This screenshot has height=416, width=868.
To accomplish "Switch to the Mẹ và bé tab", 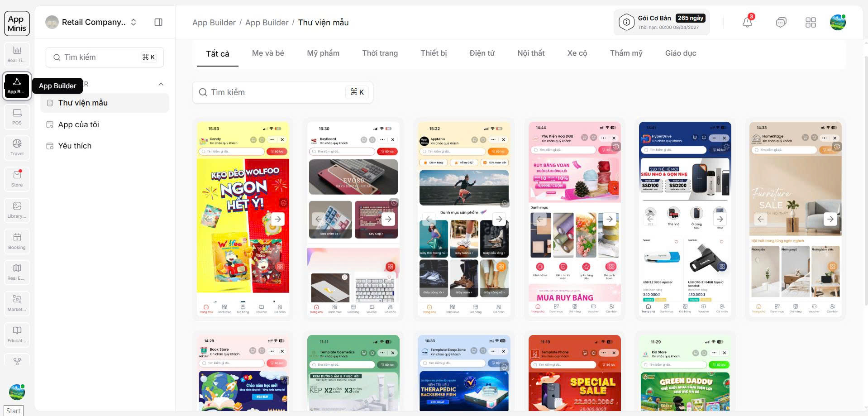I will coord(268,53).
